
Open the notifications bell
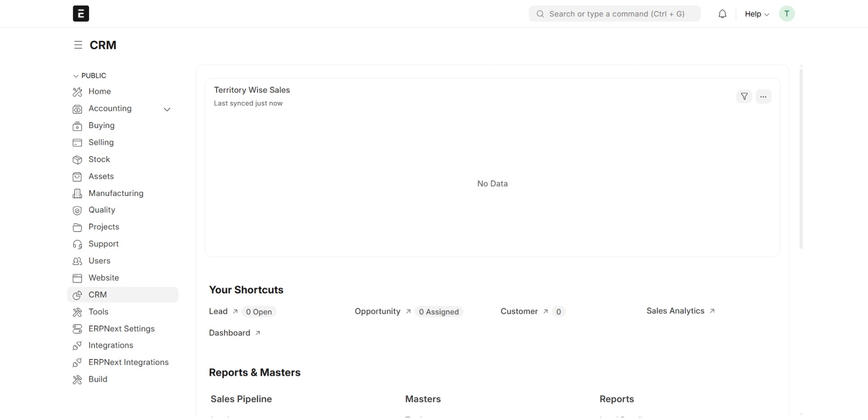[722, 14]
